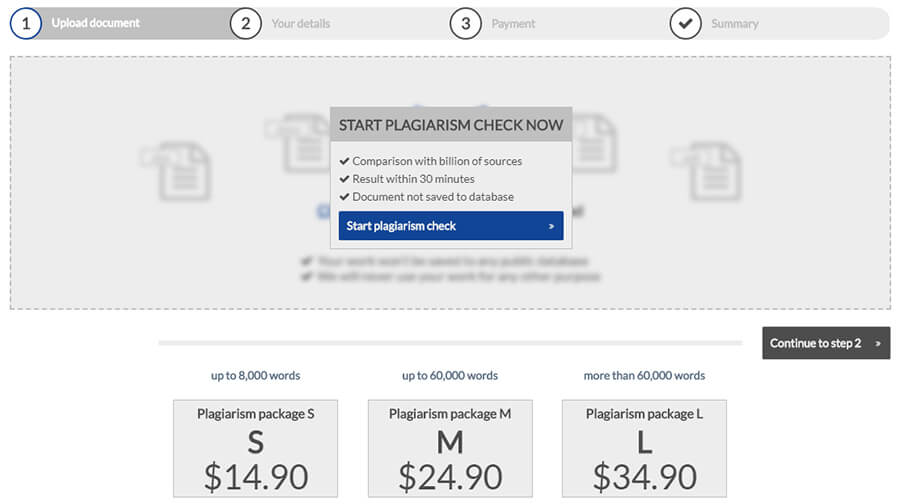The width and height of the screenshot is (900, 504).
Task: Pick Plagiarism package L for $34.90
Action: coord(644,448)
